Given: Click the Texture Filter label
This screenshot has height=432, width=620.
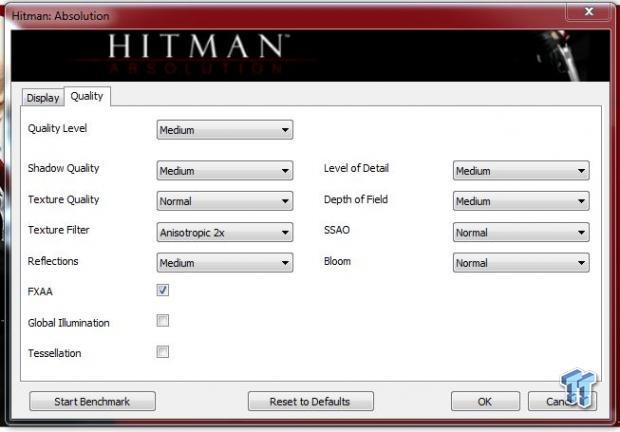Looking at the screenshot, I should pos(59,230).
